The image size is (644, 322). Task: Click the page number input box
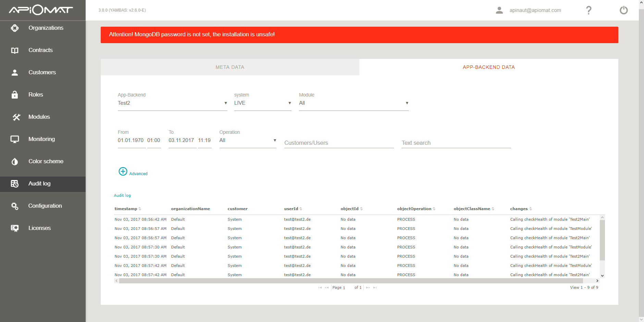[348, 288]
